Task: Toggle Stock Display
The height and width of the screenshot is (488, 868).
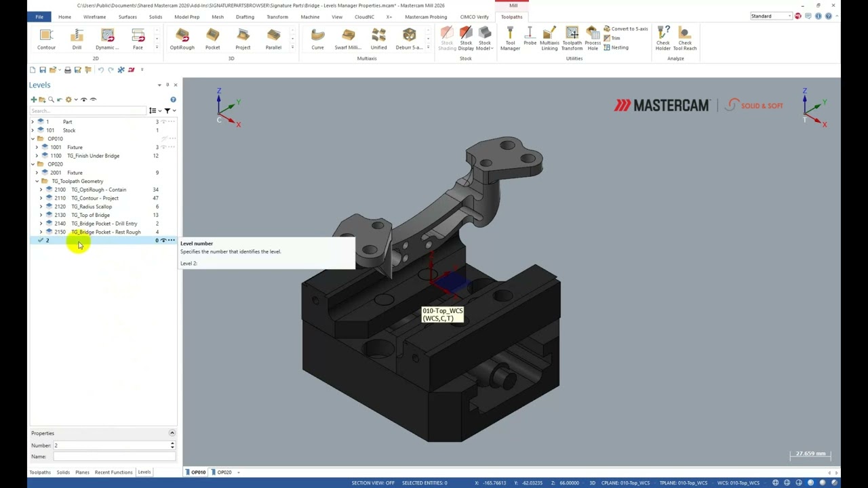Action: [x=466, y=39]
